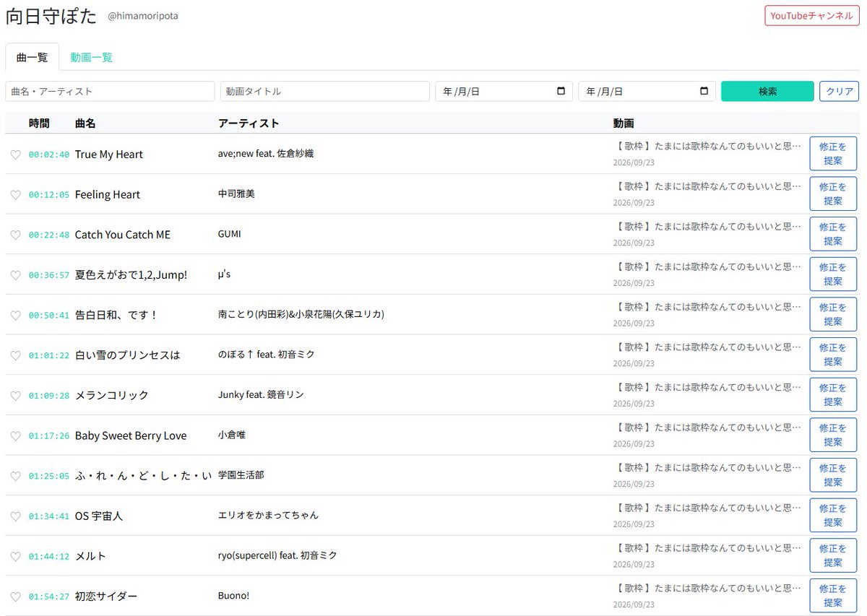
Task: Jump to timestamp 00:02:40
Action: pos(49,155)
